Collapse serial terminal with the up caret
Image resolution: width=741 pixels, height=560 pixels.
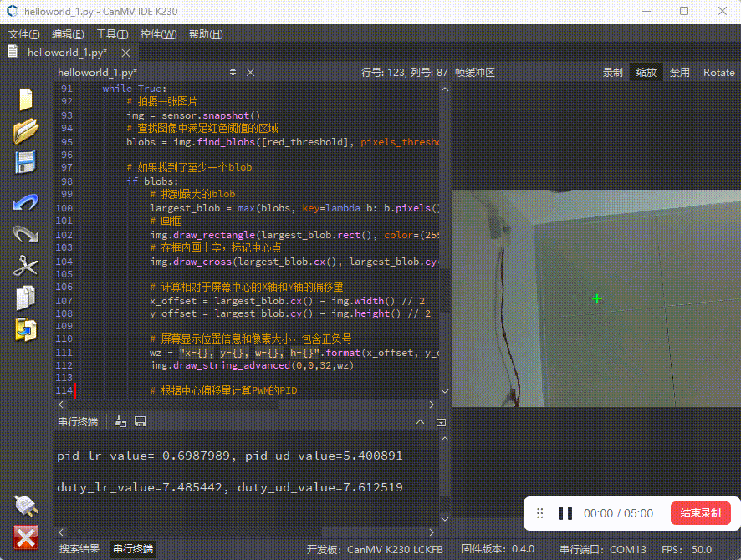420,422
